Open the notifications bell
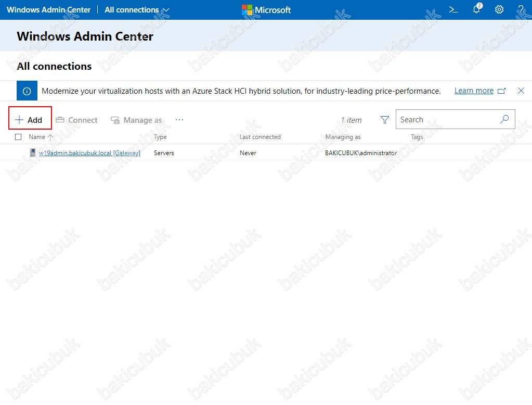532x405 pixels. pyautogui.click(x=477, y=9)
